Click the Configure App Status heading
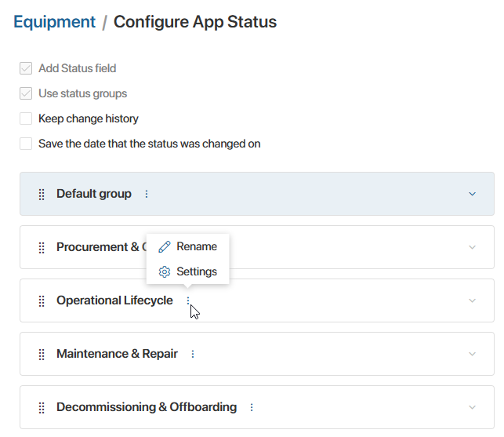 (x=195, y=22)
